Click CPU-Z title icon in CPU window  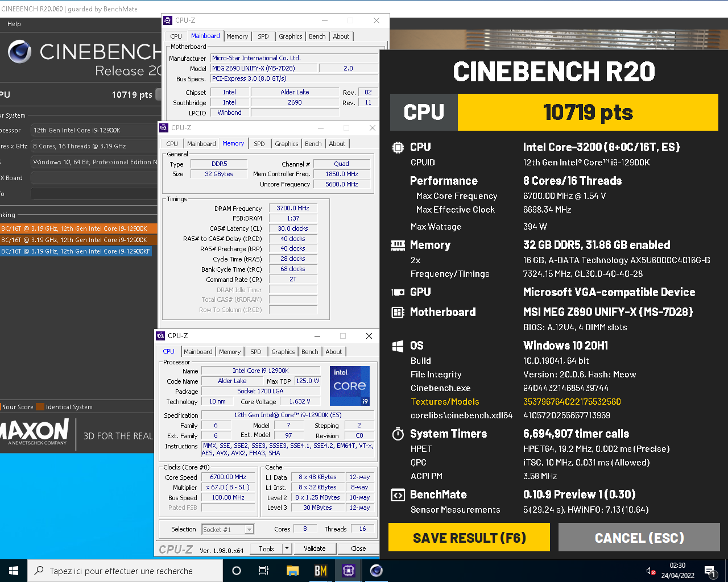click(x=160, y=336)
